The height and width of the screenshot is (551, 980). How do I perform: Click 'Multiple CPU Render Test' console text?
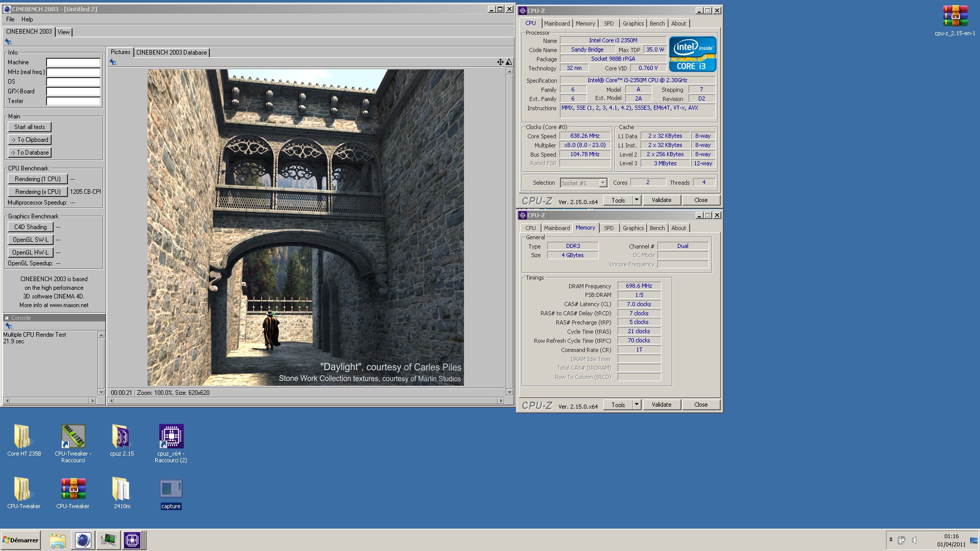pyautogui.click(x=35, y=335)
